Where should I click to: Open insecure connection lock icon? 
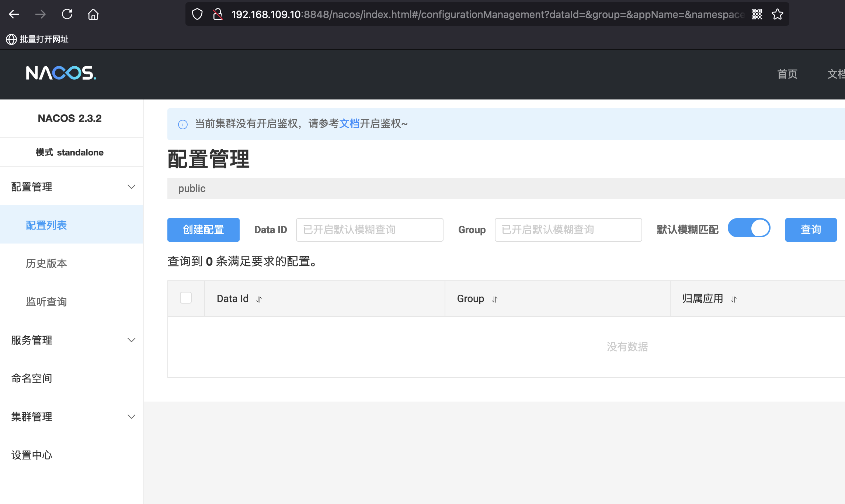[x=218, y=14]
